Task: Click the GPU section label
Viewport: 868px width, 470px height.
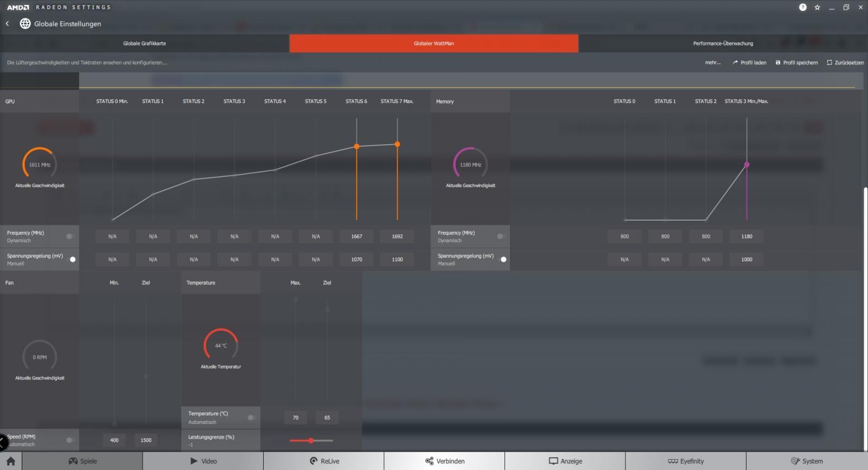Action: (10, 101)
